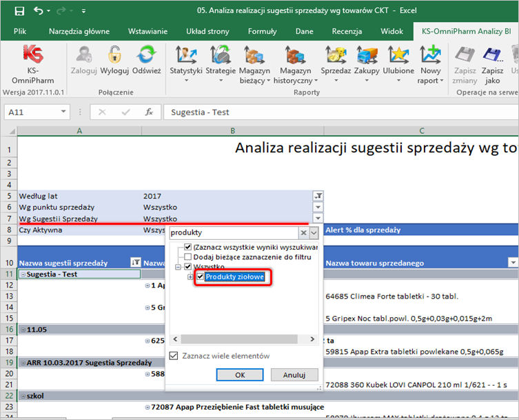
Task: Click OK in the filter popup
Action: pos(240,375)
